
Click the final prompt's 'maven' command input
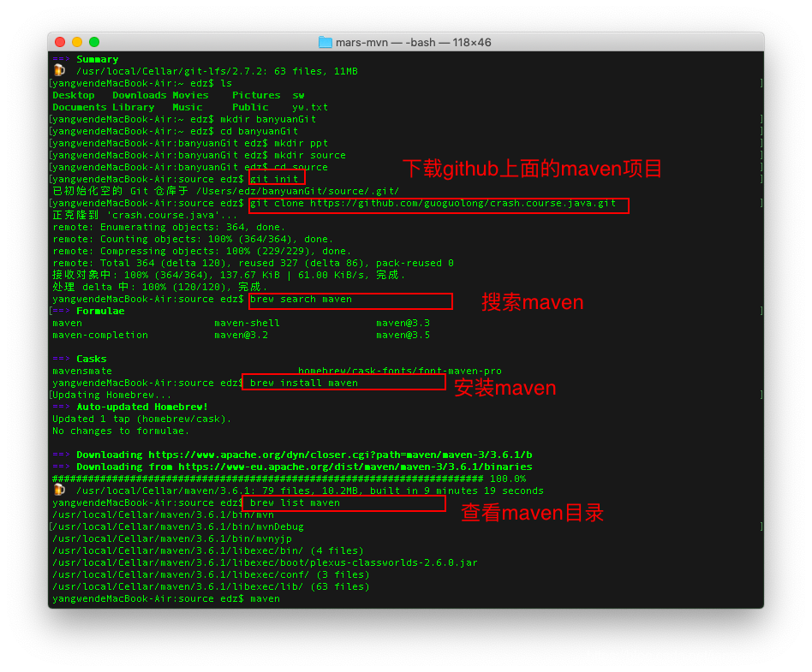(x=266, y=598)
